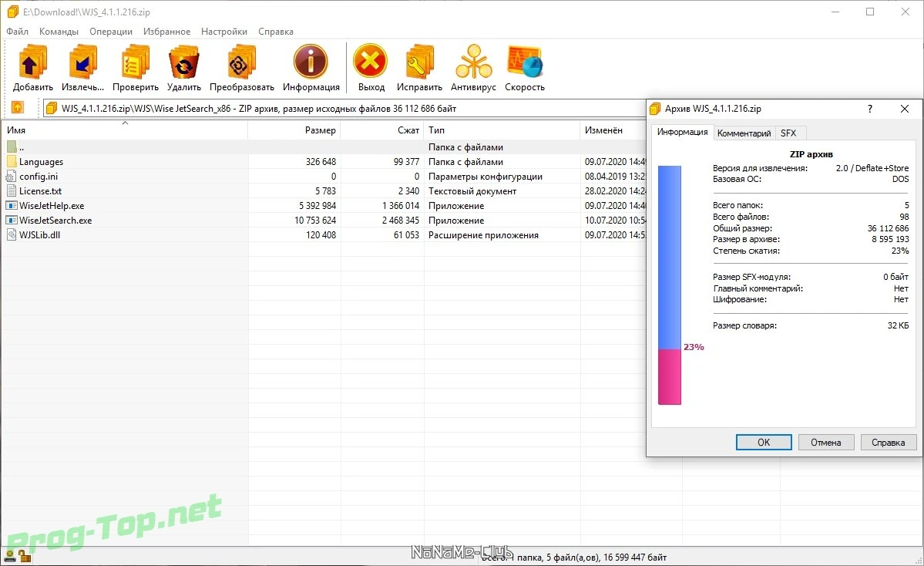924x566 pixels.
Task: Click the disk icon in status bar
Action: 9,555
